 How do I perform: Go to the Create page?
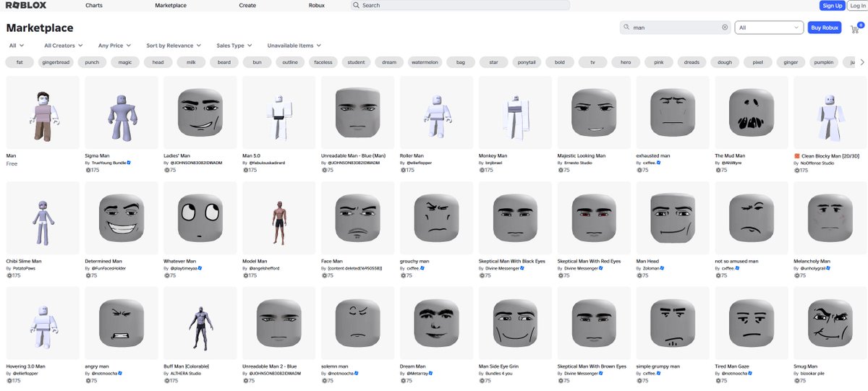coord(247,5)
